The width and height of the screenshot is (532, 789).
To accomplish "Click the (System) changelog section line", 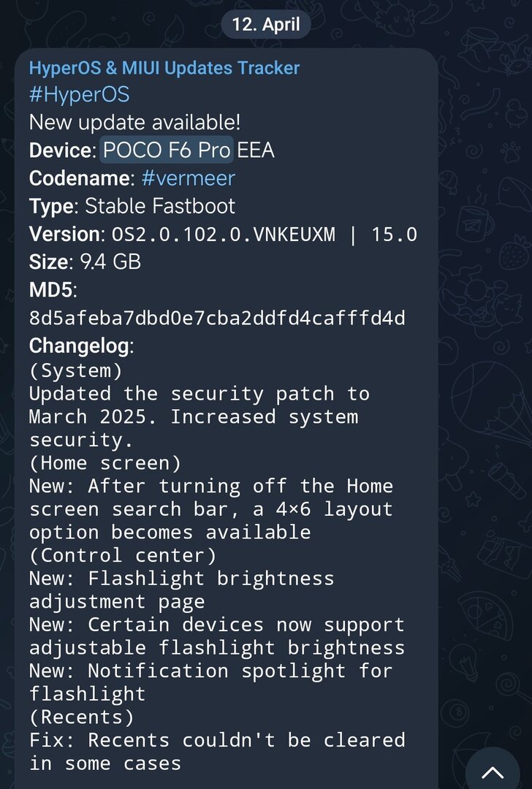I will (76, 370).
